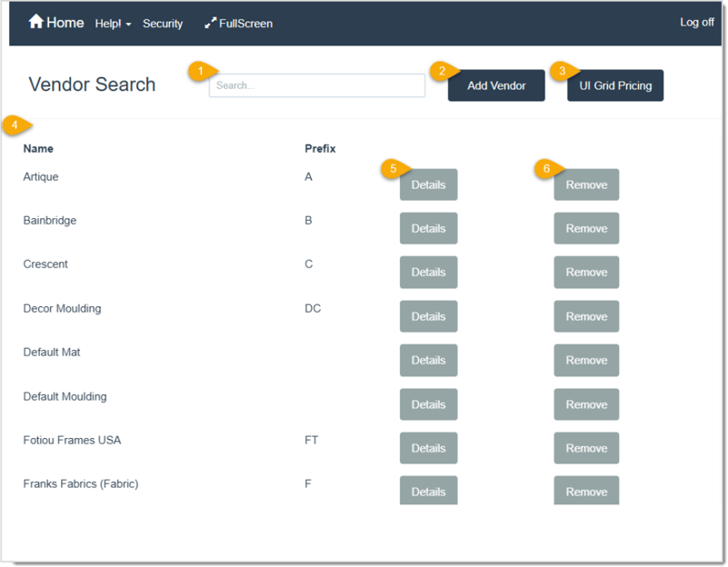Open Details for Default Moulding

tap(428, 403)
